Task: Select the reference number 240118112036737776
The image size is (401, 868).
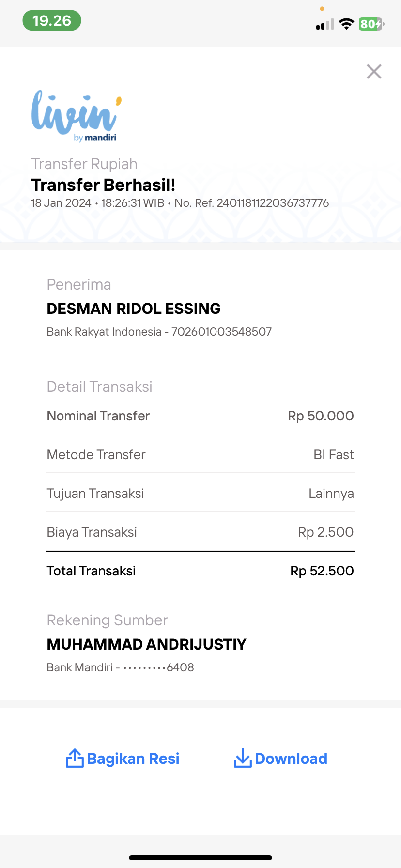Action: click(273, 203)
